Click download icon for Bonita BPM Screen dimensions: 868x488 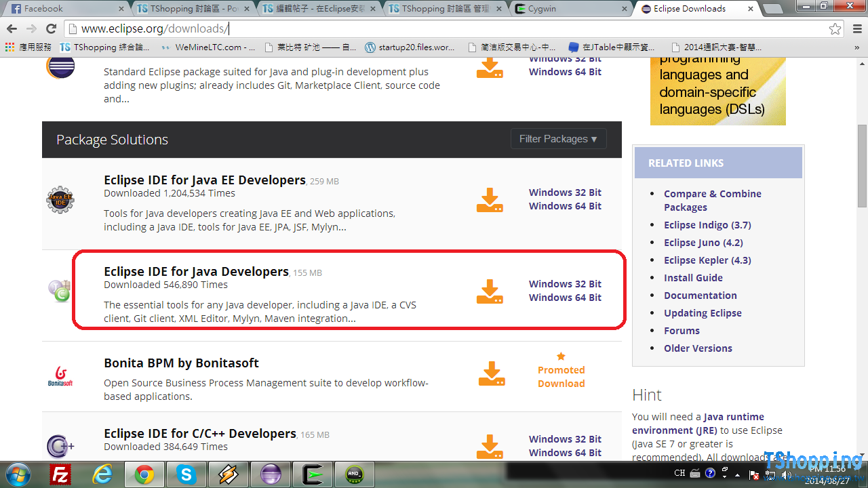pyautogui.click(x=492, y=374)
